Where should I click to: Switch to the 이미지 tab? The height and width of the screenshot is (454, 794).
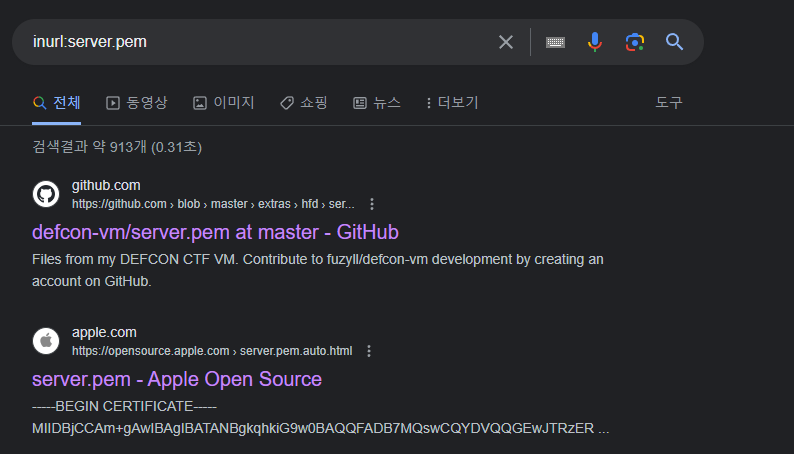[223, 103]
